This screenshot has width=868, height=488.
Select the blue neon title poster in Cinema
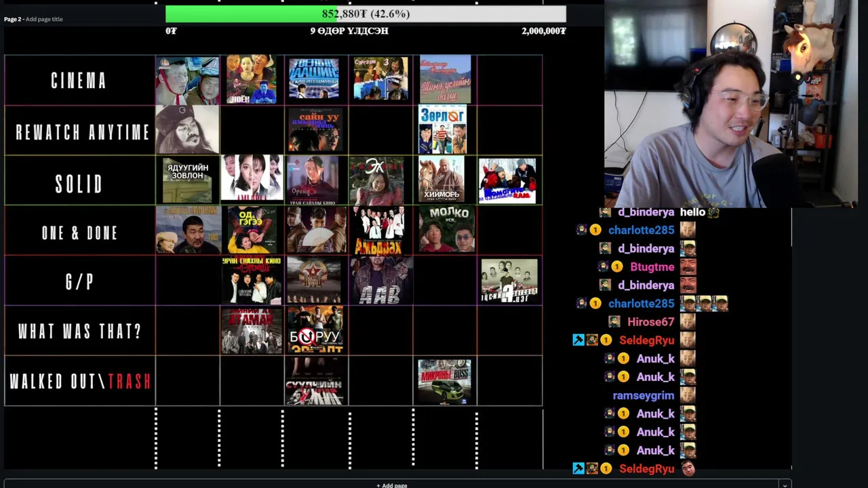tap(313, 79)
